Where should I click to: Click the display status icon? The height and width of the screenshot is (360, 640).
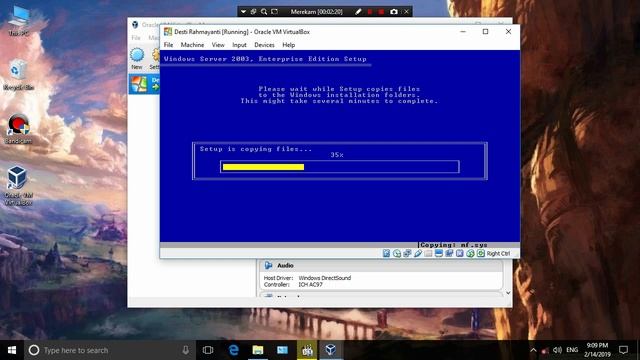[x=439, y=253]
